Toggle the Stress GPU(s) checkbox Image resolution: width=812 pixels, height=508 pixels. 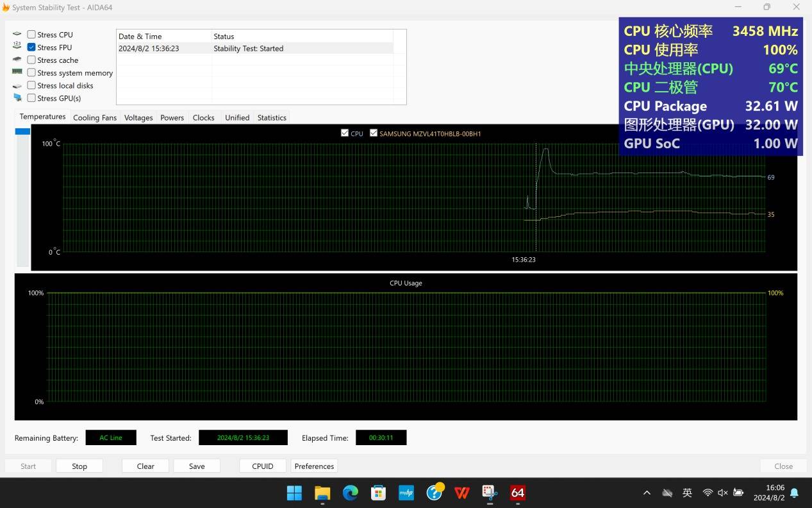pyautogui.click(x=31, y=98)
